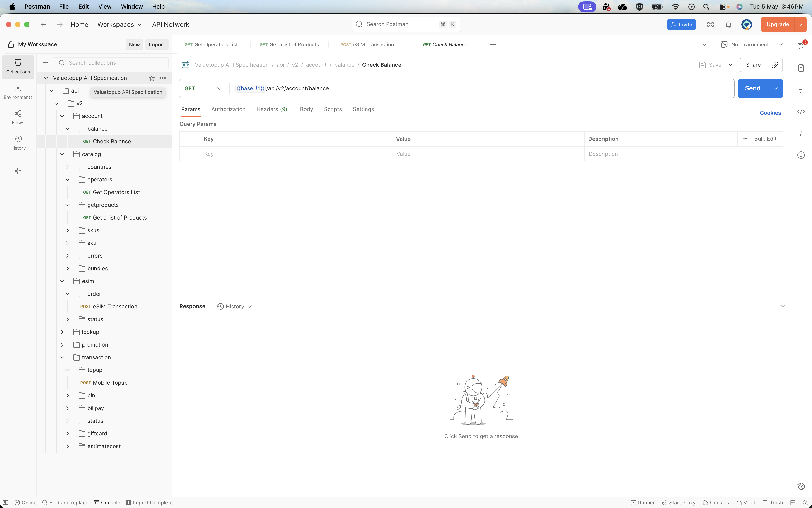The image size is (812, 508).
Task: Toggle sidebar visibility icon in status bar
Action: coord(5,503)
